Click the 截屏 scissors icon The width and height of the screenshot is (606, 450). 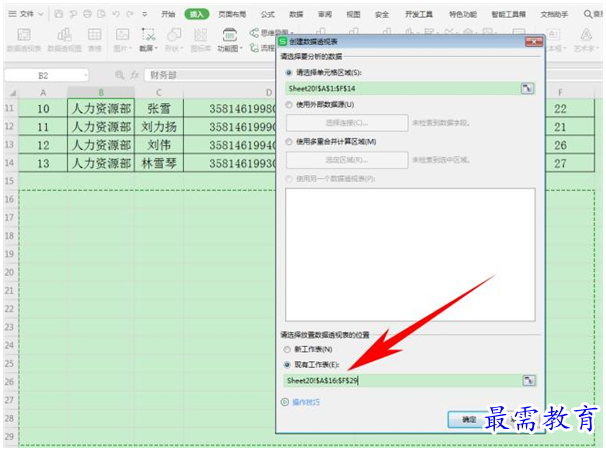[x=148, y=35]
